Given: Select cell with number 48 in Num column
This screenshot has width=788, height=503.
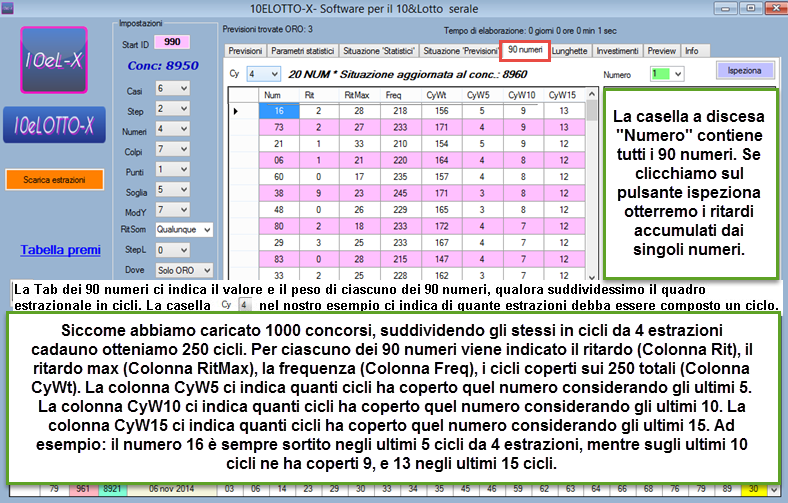Looking at the screenshot, I should pos(279,210).
